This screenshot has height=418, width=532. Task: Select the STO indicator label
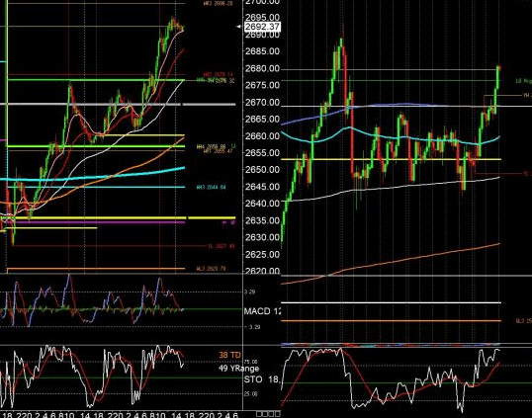262,379
